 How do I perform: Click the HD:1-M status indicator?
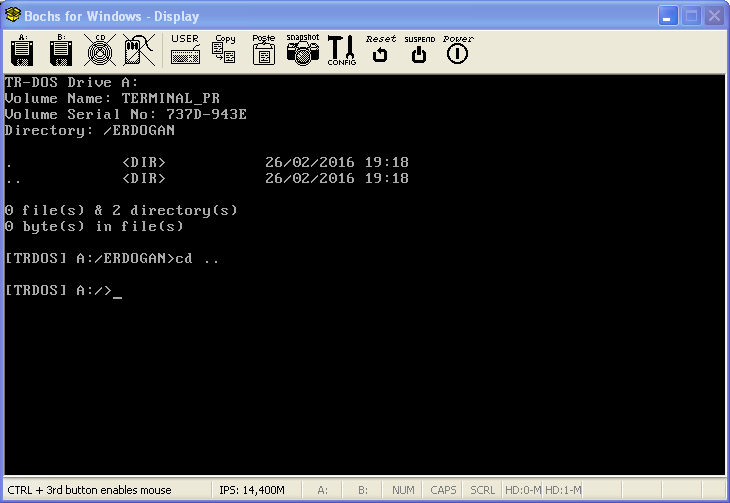click(563, 490)
